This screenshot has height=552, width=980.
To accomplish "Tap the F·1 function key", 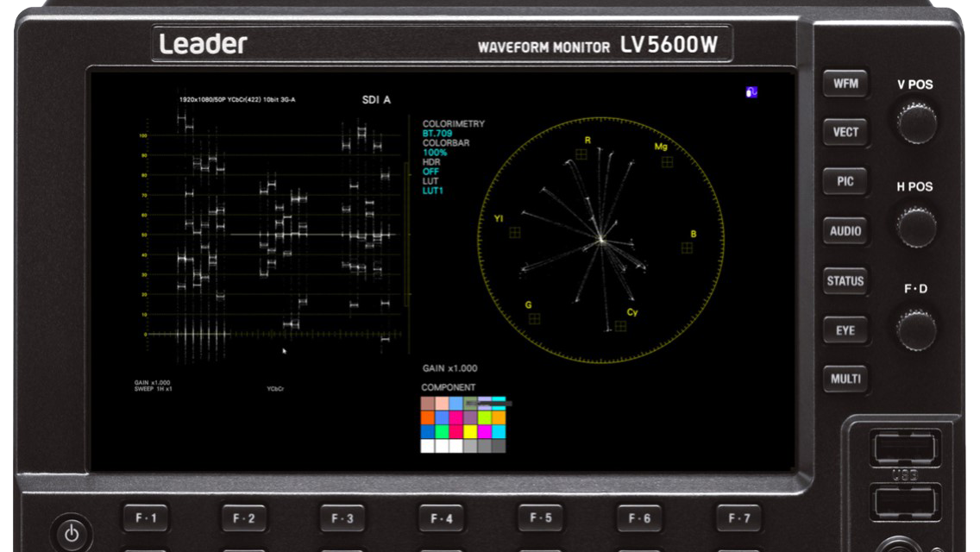I will pos(146,518).
